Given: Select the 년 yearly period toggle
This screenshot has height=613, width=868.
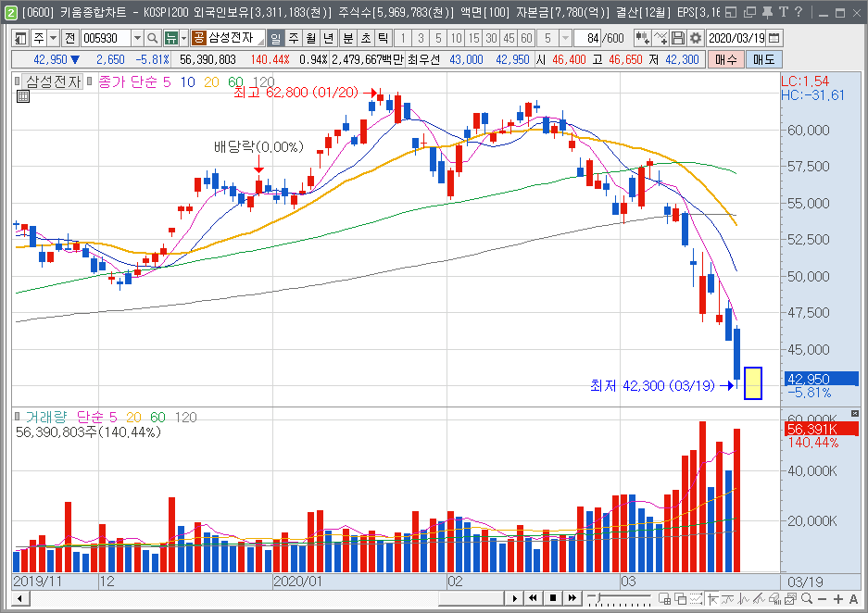Looking at the screenshot, I should click(x=329, y=38).
